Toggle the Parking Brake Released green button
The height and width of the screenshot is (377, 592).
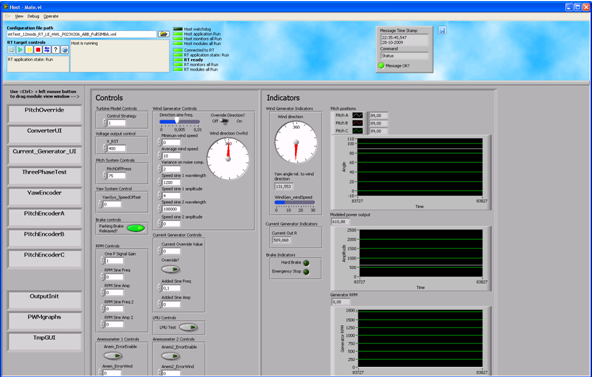tap(136, 228)
